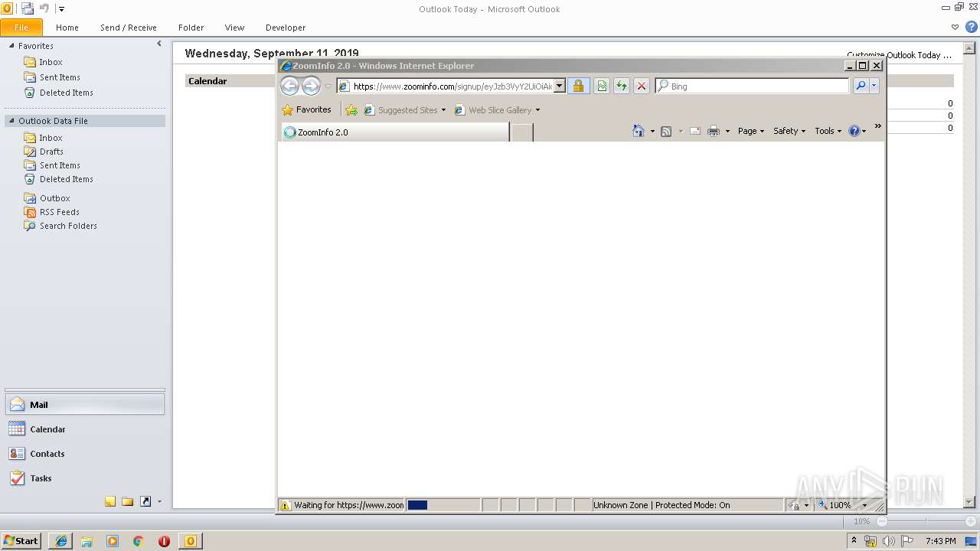Click the Print icon in command bar
The image size is (980, 551).
(x=714, y=132)
